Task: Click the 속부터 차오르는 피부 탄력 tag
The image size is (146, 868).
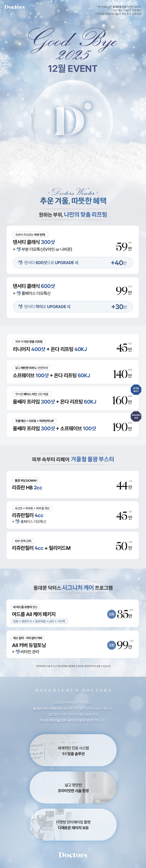Action: [30, 235]
